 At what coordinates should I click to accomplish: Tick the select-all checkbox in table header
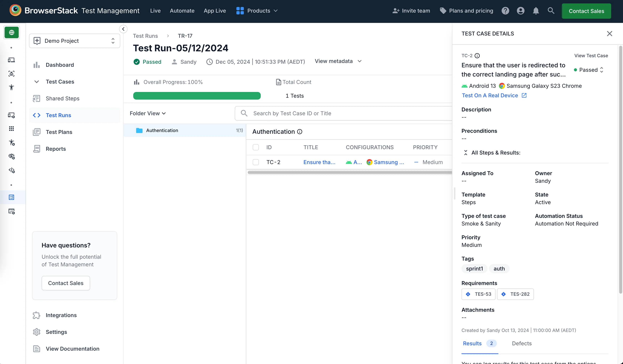[256, 147]
